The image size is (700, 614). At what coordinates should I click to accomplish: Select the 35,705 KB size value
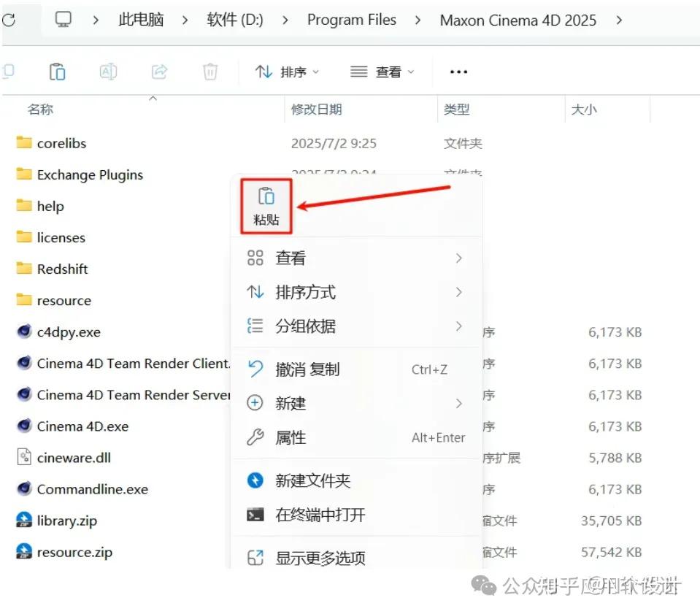point(611,521)
